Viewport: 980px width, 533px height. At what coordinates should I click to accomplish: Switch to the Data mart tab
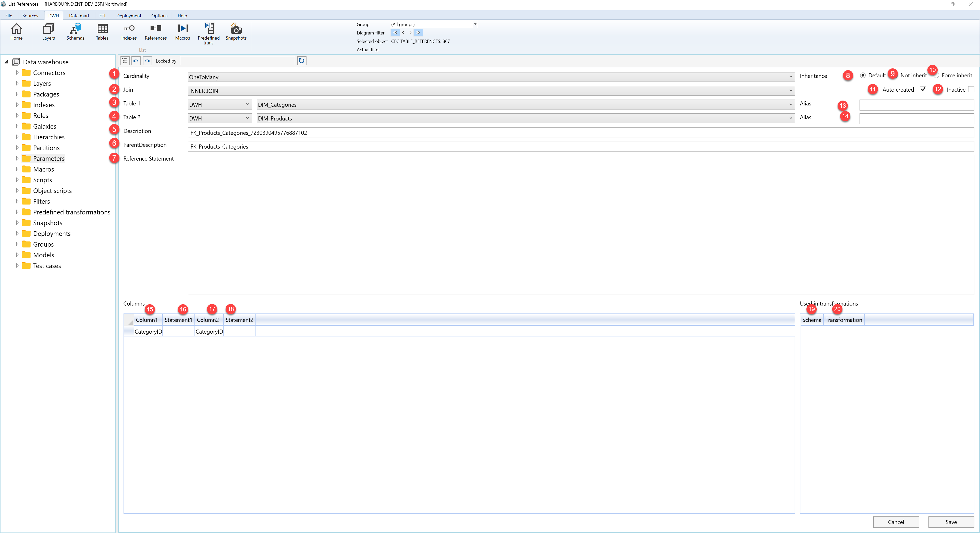(x=79, y=16)
